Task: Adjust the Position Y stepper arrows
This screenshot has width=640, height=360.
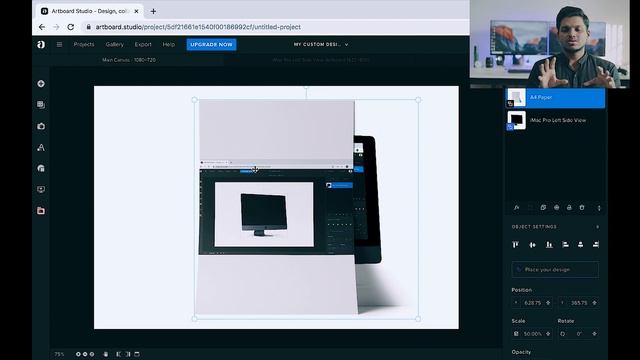Action: coord(595,303)
